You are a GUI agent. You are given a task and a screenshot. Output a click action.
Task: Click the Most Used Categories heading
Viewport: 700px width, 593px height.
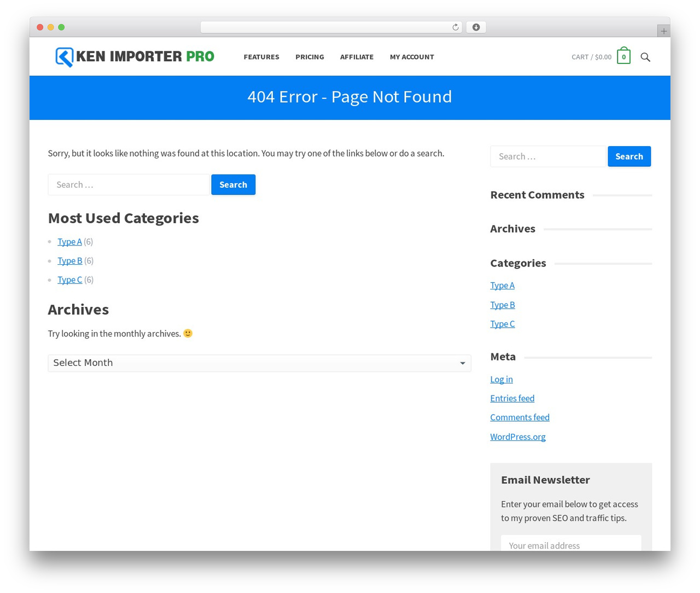124,218
